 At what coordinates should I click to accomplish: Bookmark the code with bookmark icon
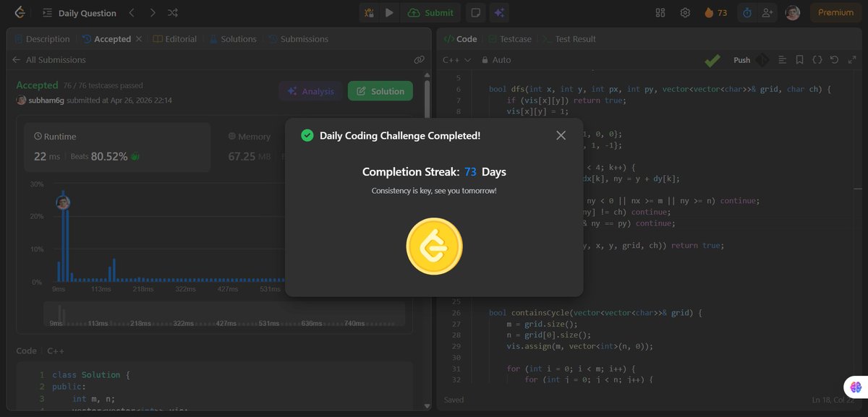800,60
